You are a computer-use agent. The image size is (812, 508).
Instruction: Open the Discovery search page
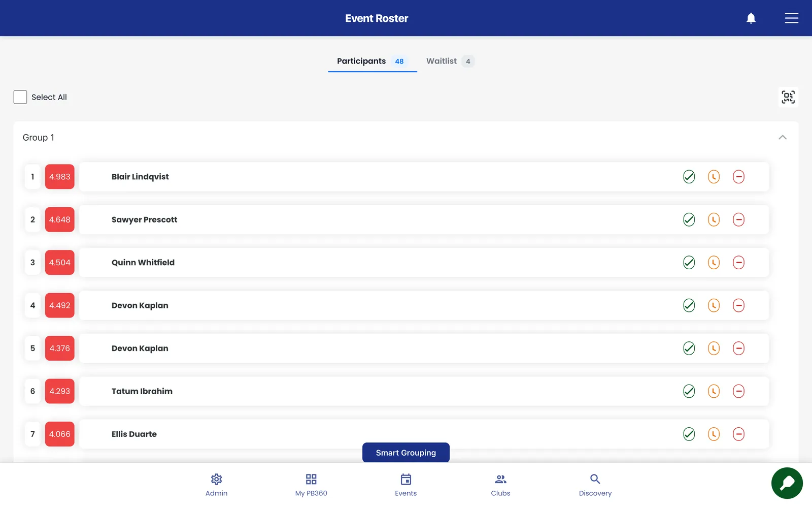click(595, 485)
